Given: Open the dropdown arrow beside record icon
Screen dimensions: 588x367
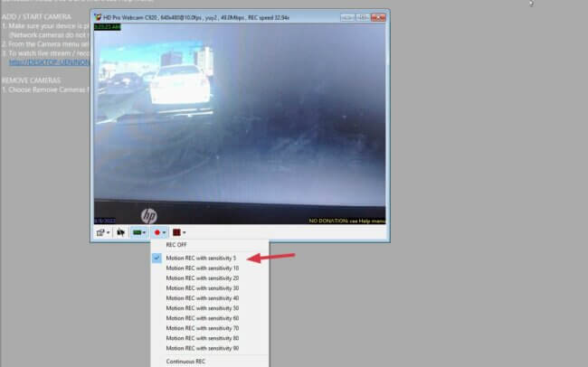Looking at the screenshot, I should click(x=164, y=232).
